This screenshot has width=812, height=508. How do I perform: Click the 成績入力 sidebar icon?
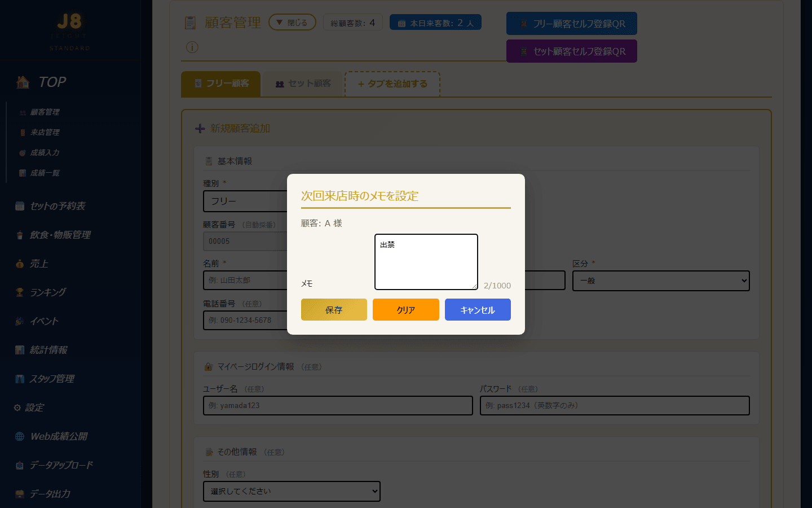23,153
